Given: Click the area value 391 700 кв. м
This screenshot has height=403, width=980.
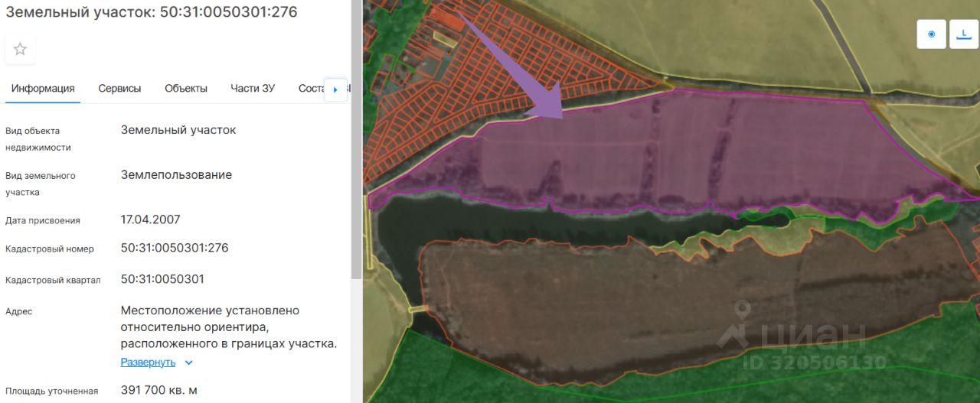Looking at the screenshot, I should pos(159,390).
